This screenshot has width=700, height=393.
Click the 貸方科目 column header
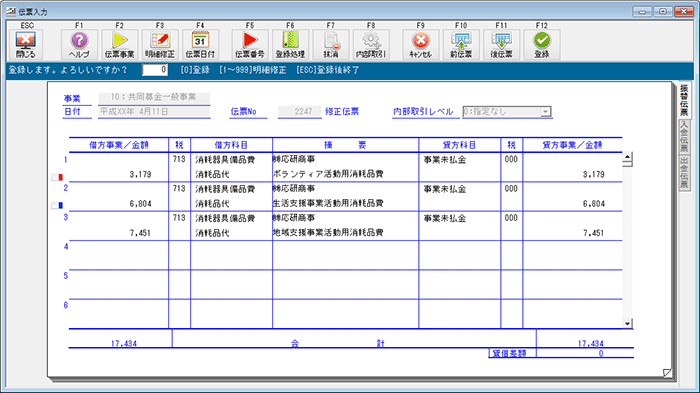pyautogui.click(x=459, y=145)
